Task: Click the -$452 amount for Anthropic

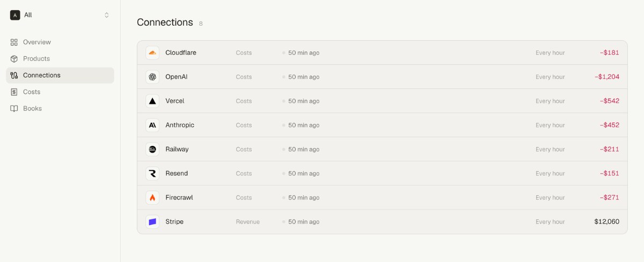Action: pyautogui.click(x=610, y=125)
